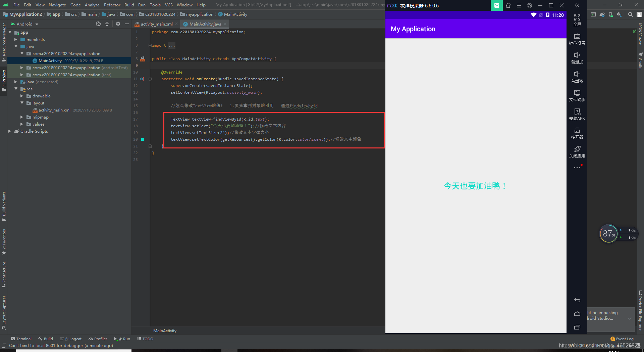
Task: Open Nox file assistant (文件助手)
Action: [577, 95]
